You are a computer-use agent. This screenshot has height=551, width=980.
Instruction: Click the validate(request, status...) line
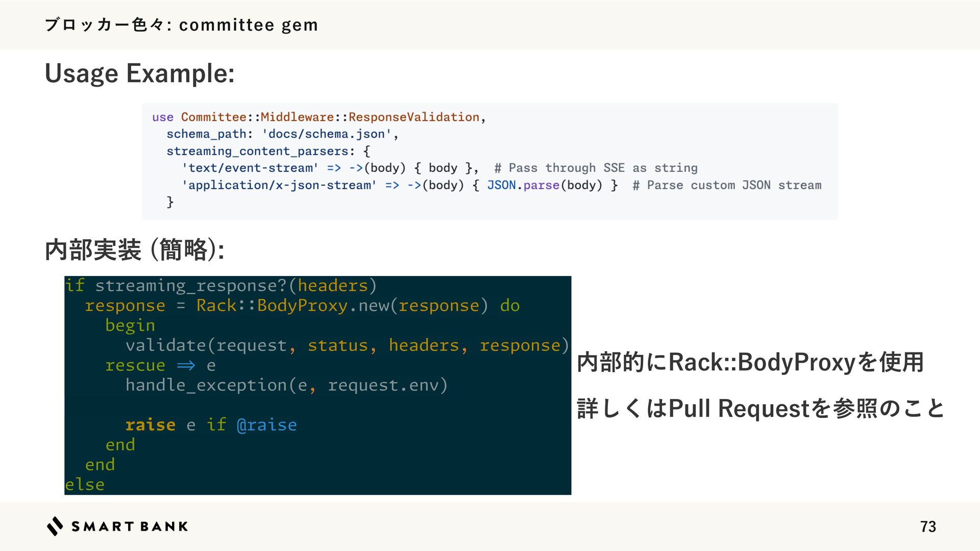(347, 345)
